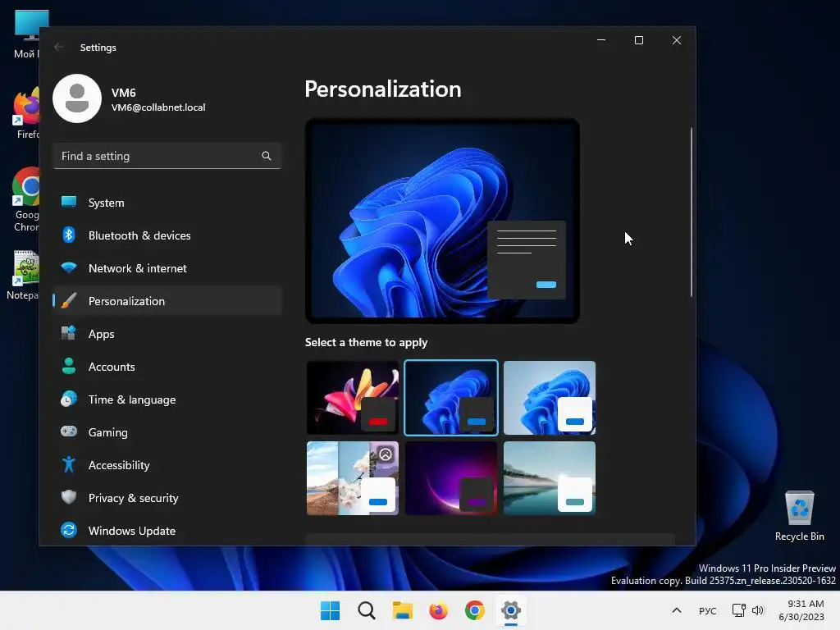
Task: Open Gaming settings category
Action: [x=167, y=431]
